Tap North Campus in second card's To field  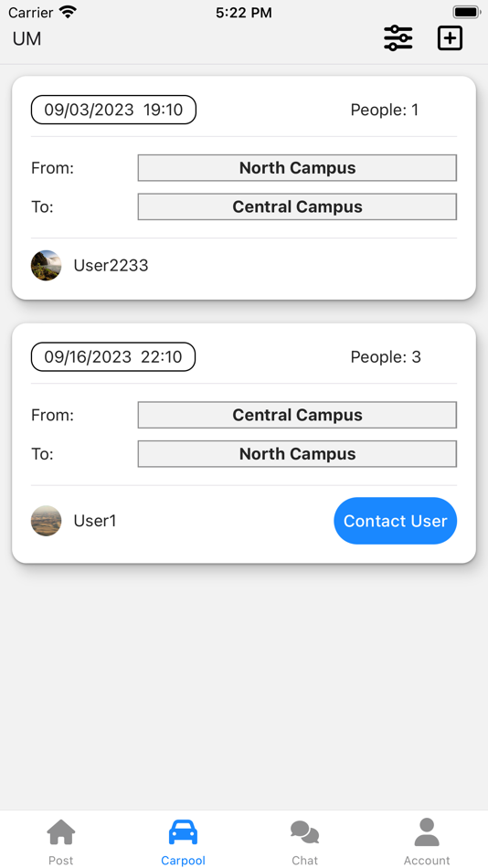297,453
